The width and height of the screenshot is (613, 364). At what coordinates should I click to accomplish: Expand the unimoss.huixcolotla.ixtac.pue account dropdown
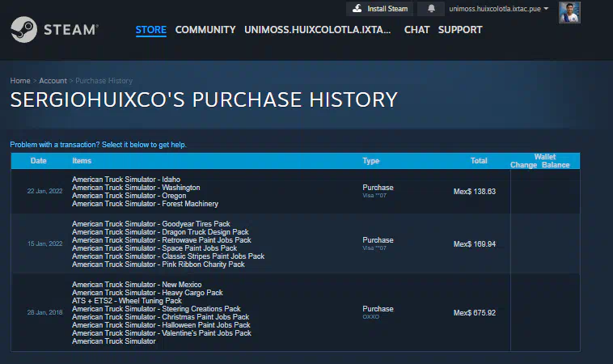pos(498,9)
